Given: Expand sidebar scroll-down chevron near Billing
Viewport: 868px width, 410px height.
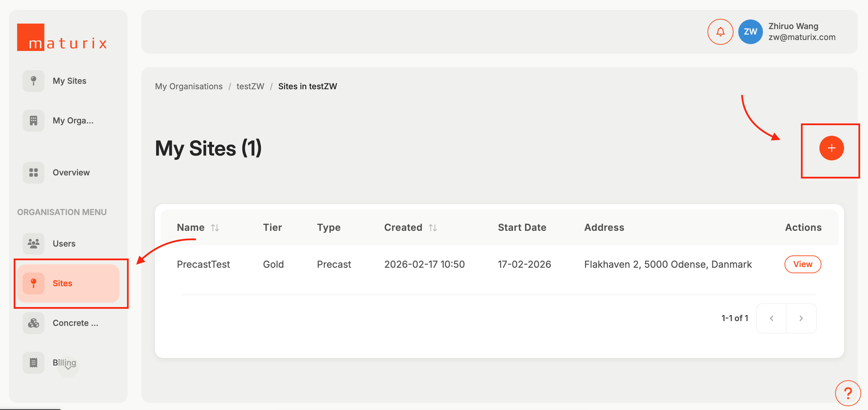Looking at the screenshot, I should (68, 368).
